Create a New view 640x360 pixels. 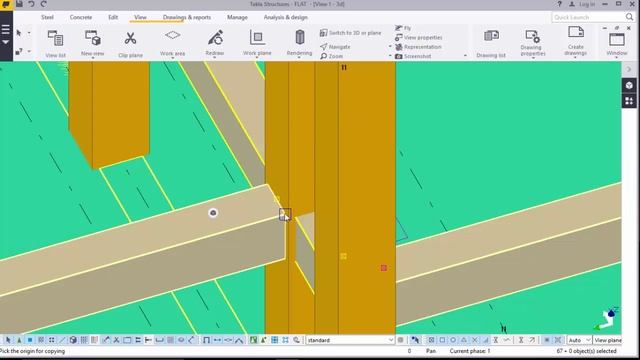pyautogui.click(x=92, y=42)
